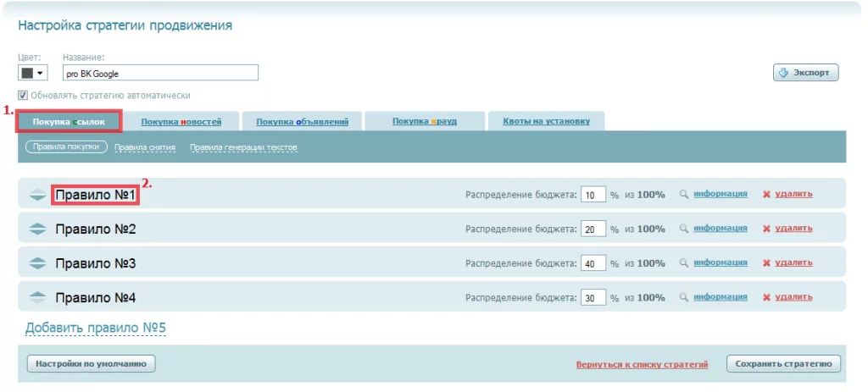868x392 pixels.
Task: Open информация link for Правило №3
Action: tap(721, 262)
